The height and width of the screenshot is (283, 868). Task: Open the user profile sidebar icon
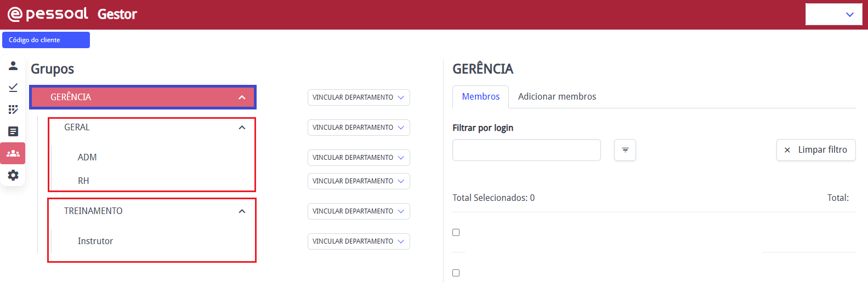coord(13,66)
